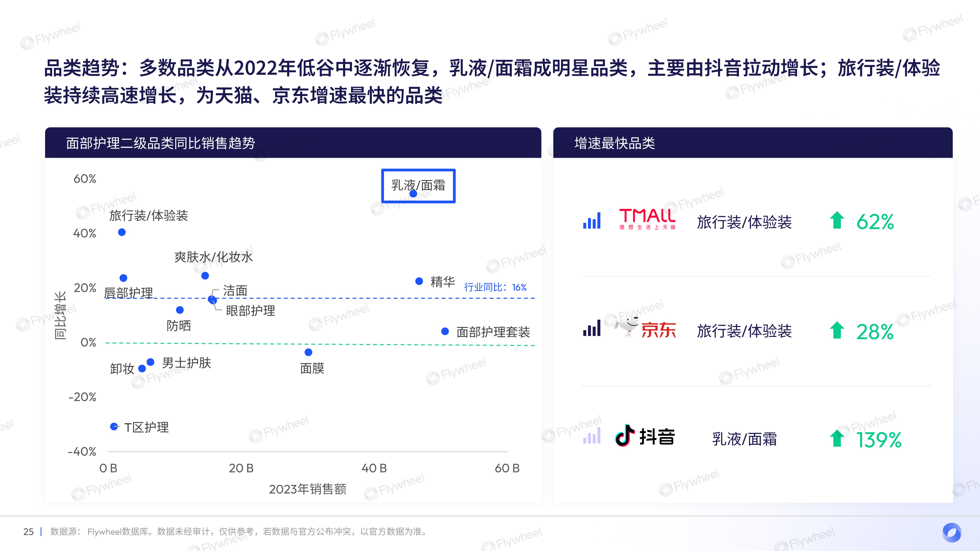Click the Douyin (抖音) logo
Screen dimensions: 980x551
click(645, 436)
